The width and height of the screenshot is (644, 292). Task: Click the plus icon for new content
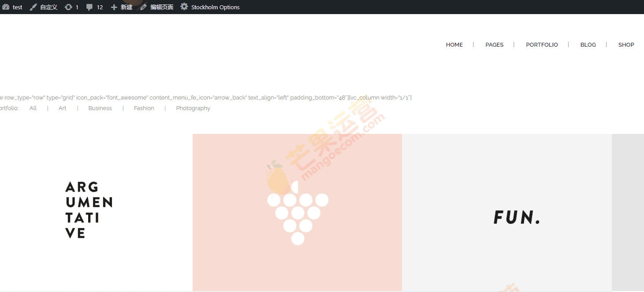pos(114,7)
